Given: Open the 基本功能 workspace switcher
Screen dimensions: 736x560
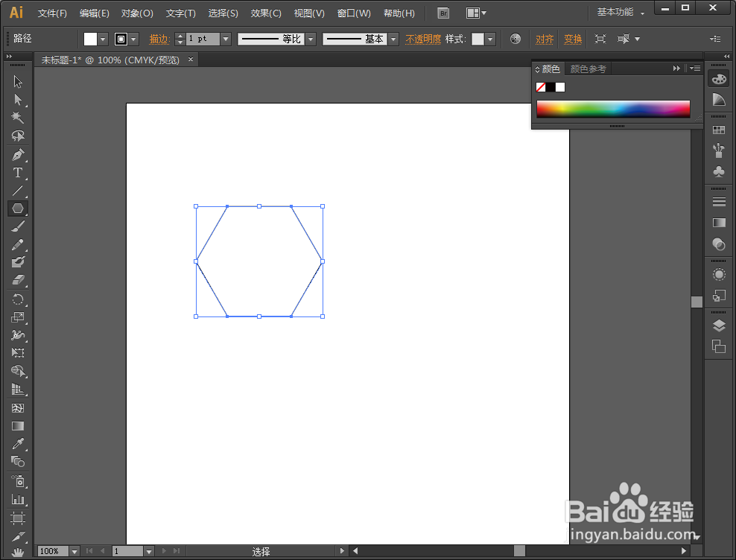Looking at the screenshot, I should pos(620,12).
